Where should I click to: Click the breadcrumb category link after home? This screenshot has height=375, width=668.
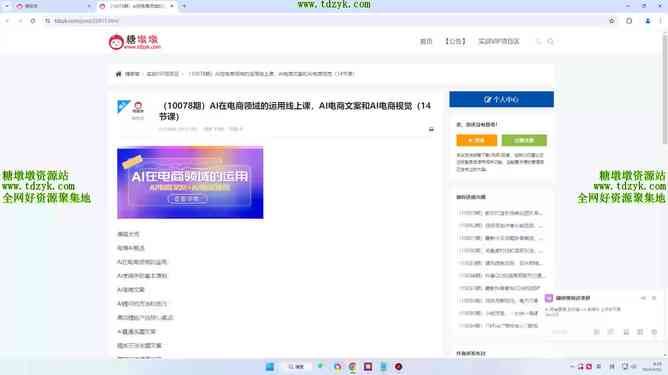pos(163,74)
